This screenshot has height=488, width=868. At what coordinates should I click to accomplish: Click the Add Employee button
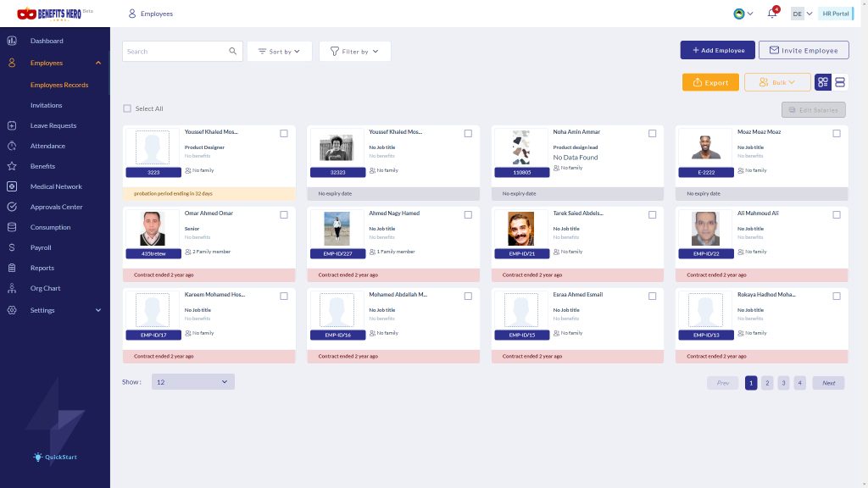717,50
